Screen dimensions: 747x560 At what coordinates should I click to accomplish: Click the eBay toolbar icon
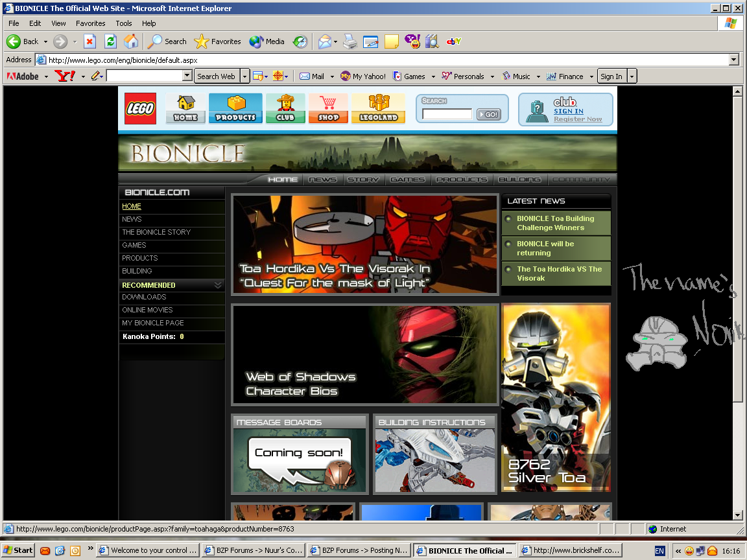[x=453, y=41]
